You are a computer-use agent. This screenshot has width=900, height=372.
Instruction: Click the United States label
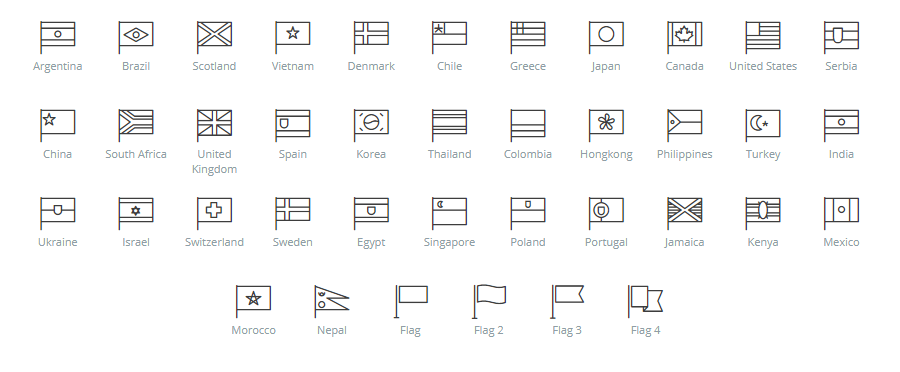[x=763, y=66]
